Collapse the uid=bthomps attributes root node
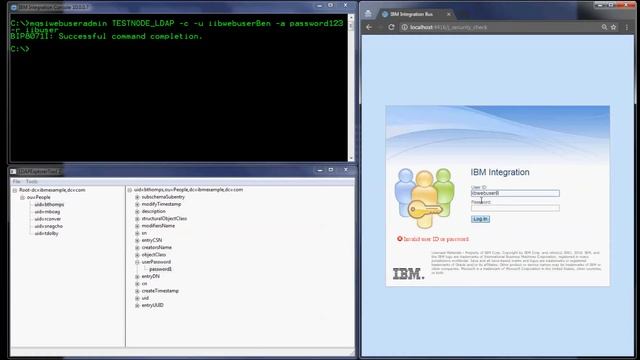Screen dimensions: 640x360 [x=130, y=190]
